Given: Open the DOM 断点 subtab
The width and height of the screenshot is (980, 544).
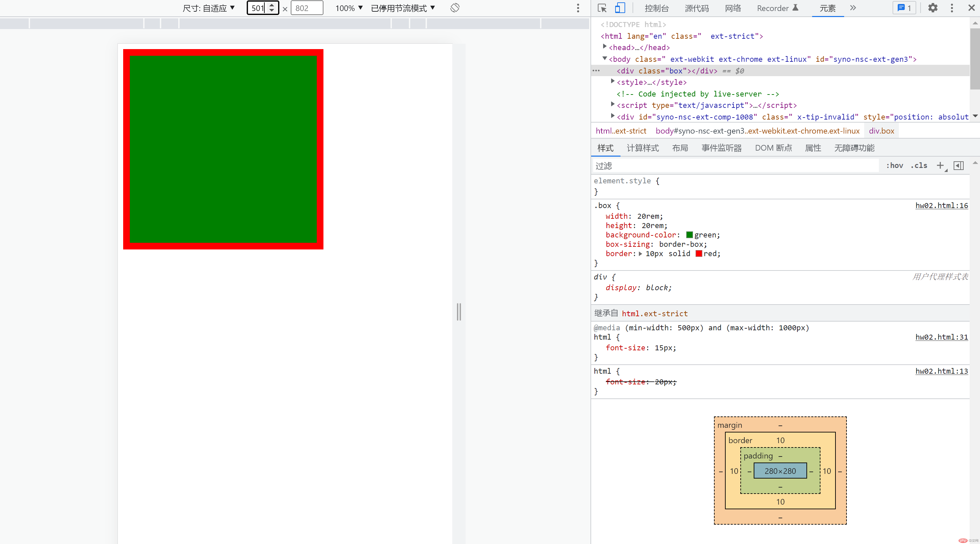Looking at the screenshot, I should 773,148.
